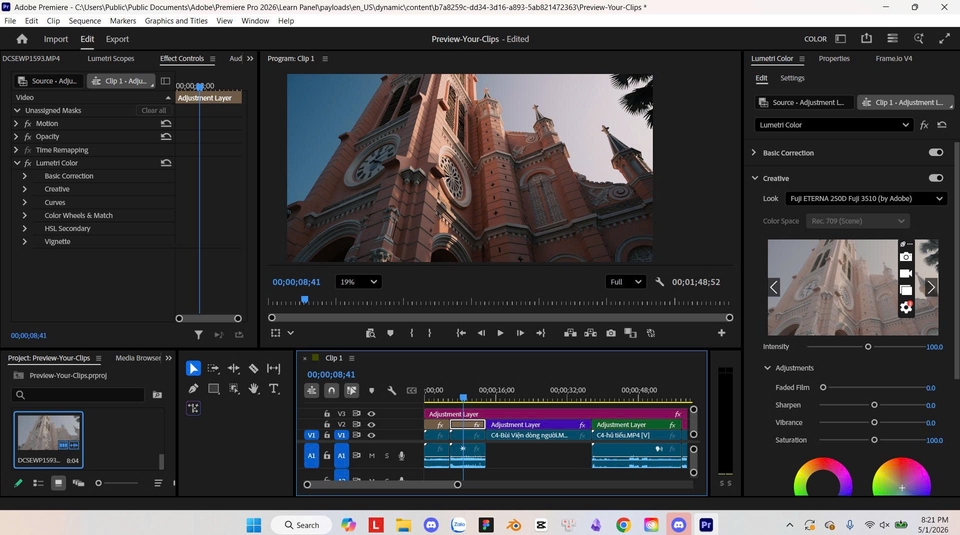Toggle V1 source patching button
Screen dimensions: 960x535
(311, 435)
